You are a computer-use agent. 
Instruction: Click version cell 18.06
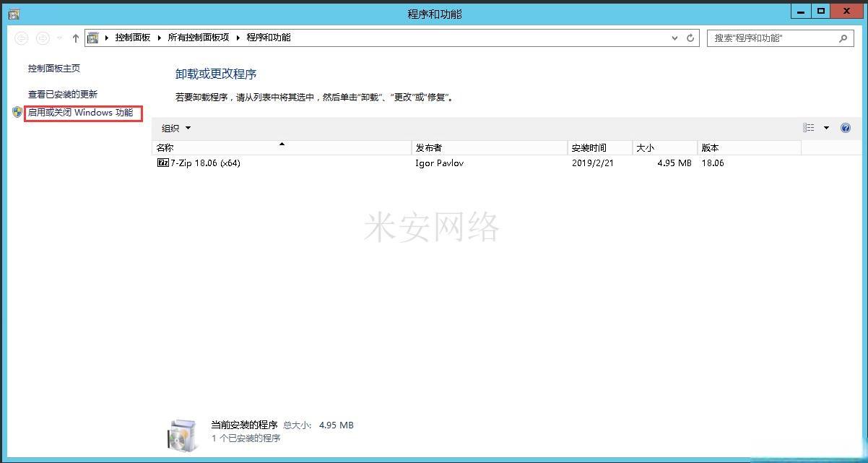pos(713,163)
